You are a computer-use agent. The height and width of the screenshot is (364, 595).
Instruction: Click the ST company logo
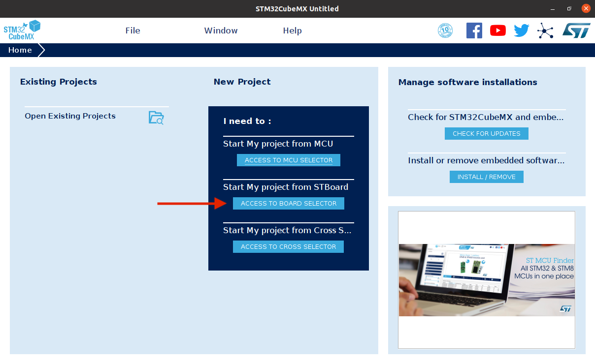576,30
